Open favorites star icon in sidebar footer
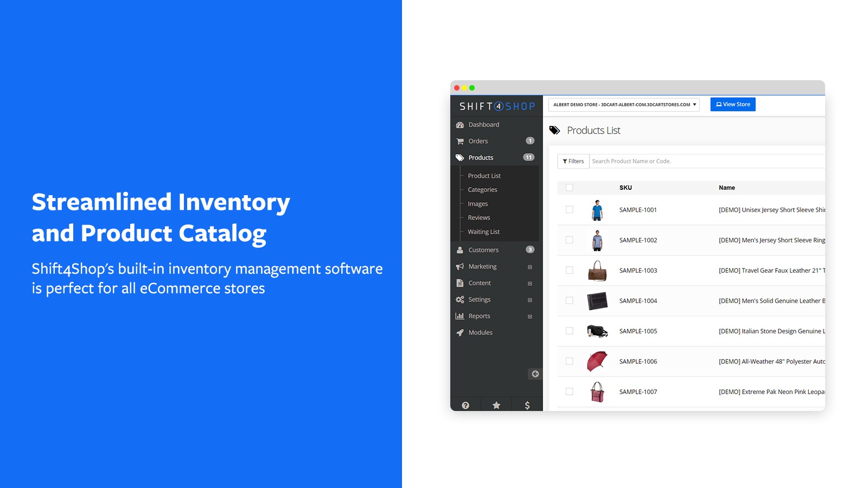This screenshot has width=868, height=488. coord(496,405)
